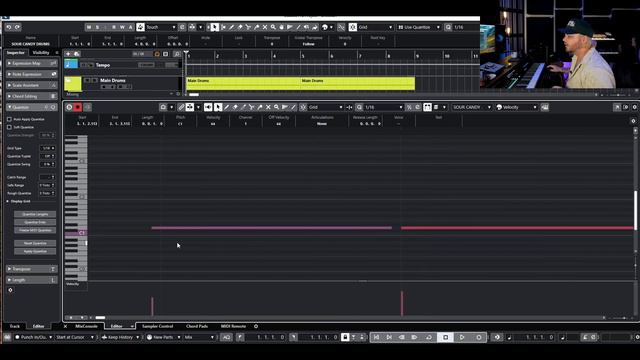Click the Freeze MIDI Quantize button
The image size is (640, 360).
click(35, 230)
